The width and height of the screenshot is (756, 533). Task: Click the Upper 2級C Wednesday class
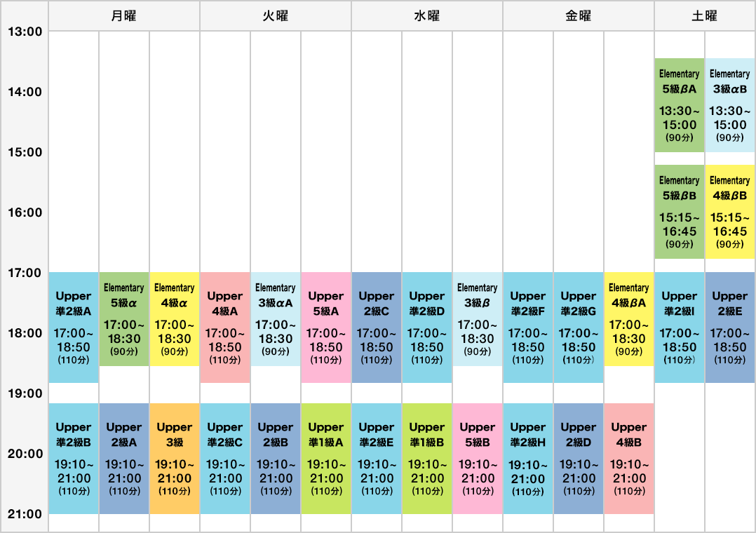377,326
